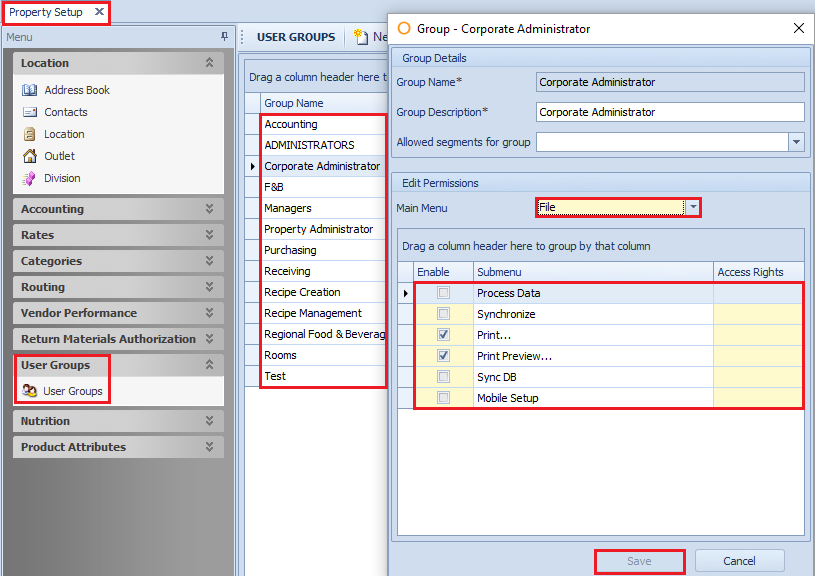The width and height of the screenshot is (815, 576).
Task: Click the Division icon
Action: tap(29, 178)
